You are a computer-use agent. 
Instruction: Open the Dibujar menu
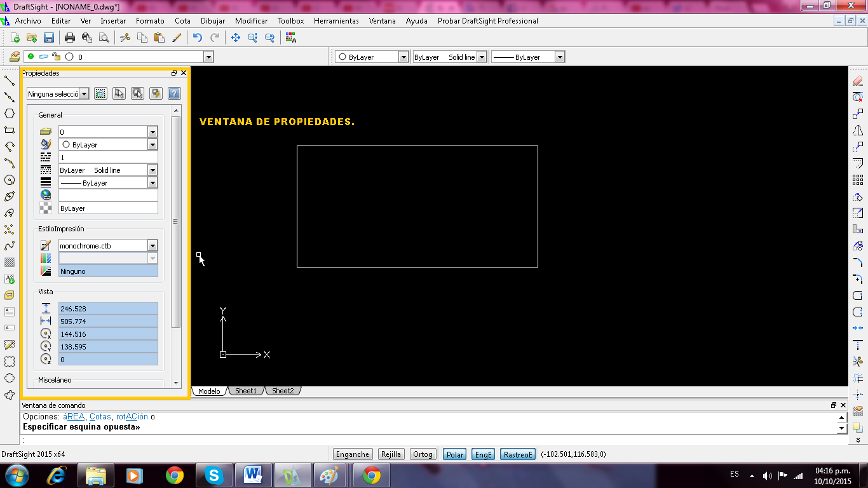pos(212,21)
